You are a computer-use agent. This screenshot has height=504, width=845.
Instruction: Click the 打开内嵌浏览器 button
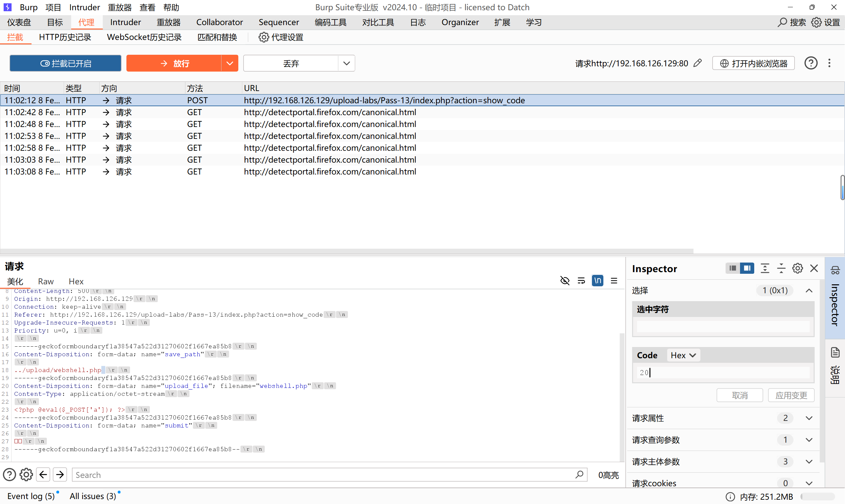pyautogui.click(x=753, y=64)
